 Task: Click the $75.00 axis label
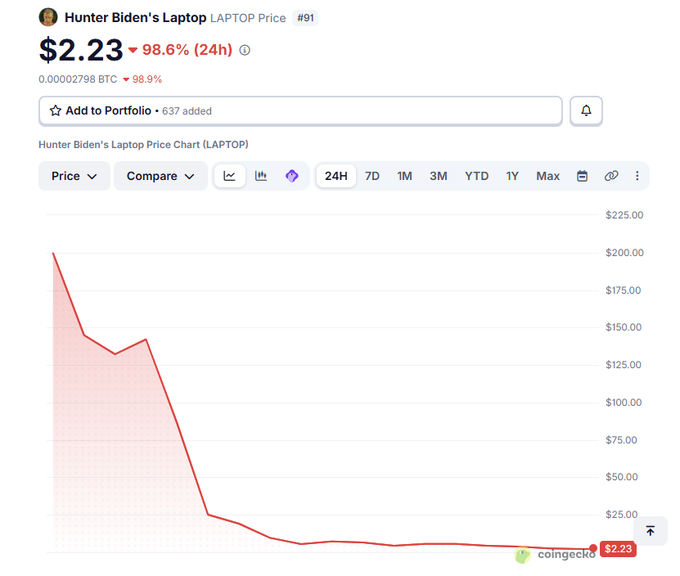621,440
